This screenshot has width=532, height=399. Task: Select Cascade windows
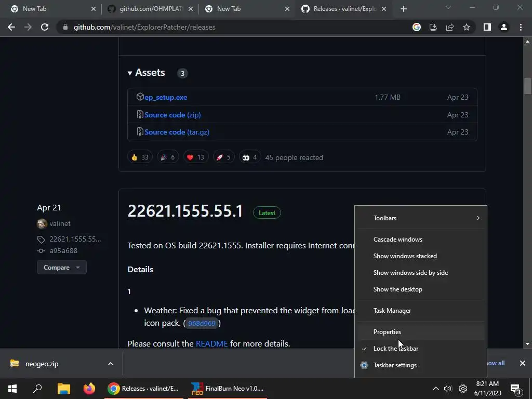[420, 240]
